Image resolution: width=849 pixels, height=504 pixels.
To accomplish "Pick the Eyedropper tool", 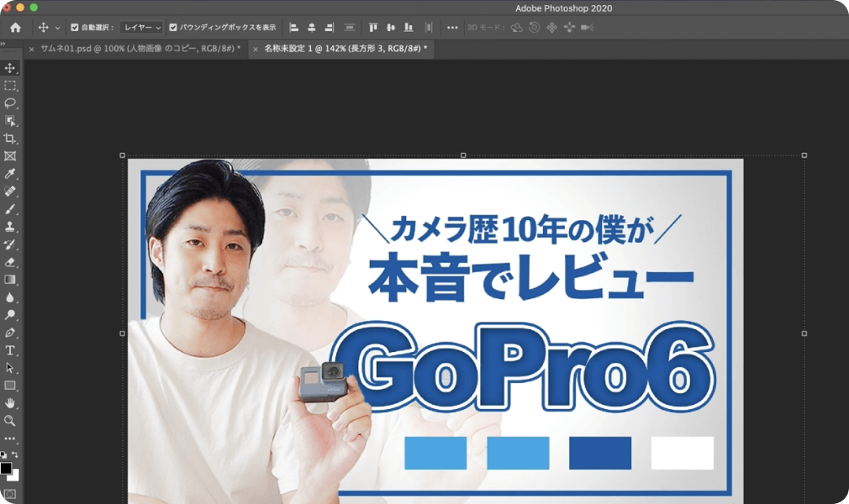I will tap(10, 174).
